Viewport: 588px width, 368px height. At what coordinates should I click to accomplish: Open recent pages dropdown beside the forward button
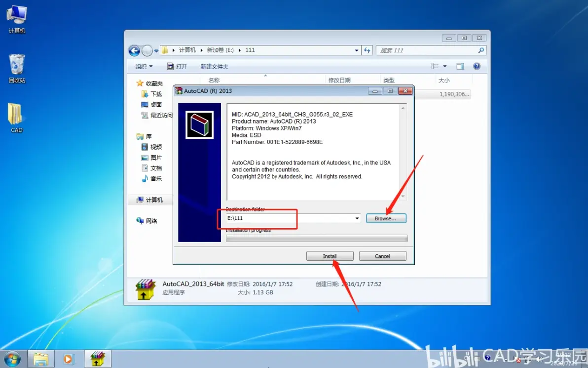tap(156, 51)
